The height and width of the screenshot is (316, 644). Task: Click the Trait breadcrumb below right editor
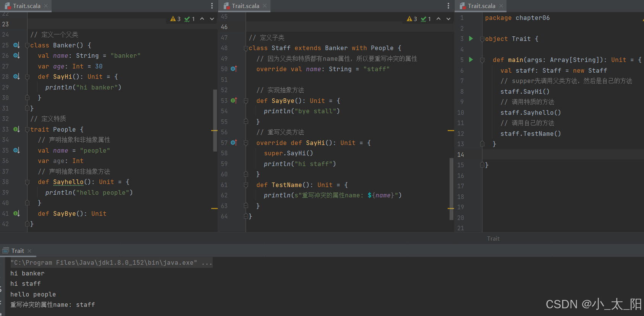point(493,239)
